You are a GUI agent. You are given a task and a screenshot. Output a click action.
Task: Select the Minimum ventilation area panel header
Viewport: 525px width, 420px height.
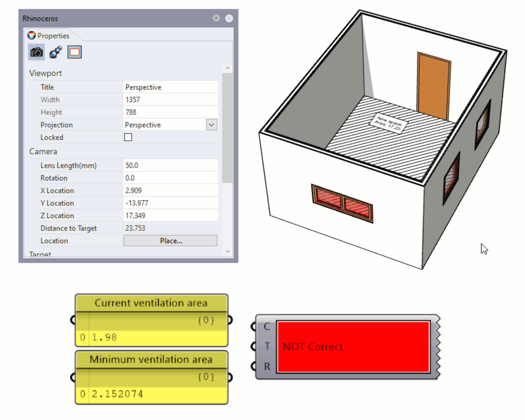coord(151,359)
